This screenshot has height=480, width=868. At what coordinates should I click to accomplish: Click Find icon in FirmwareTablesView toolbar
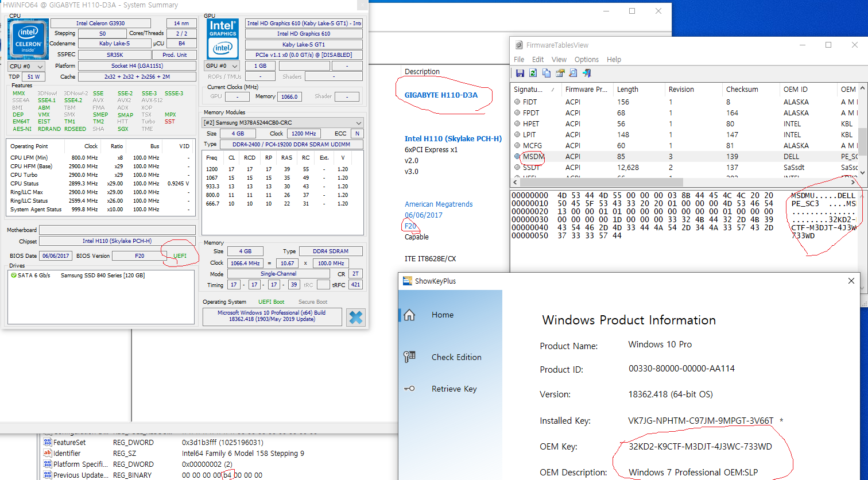[573, 73]
